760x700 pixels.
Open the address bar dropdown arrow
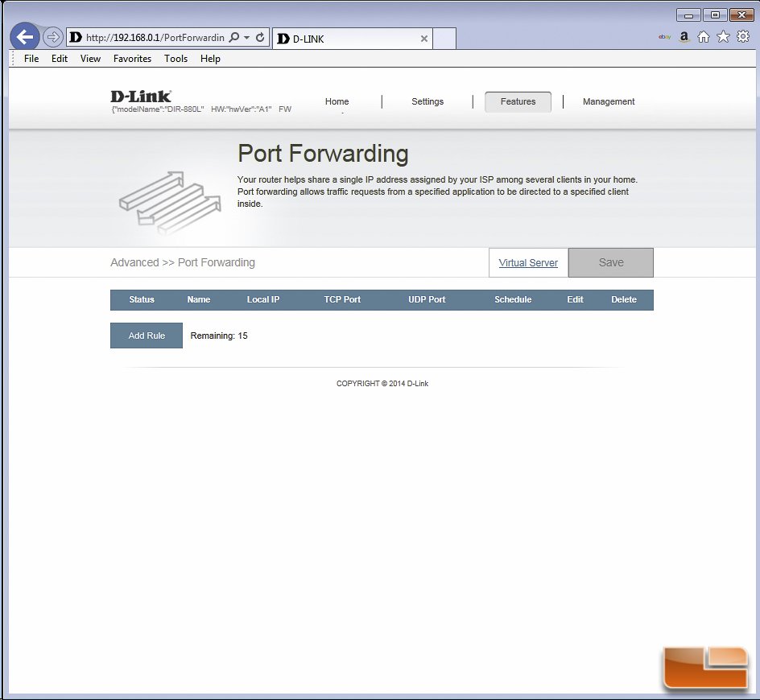(x=246, y=37)
